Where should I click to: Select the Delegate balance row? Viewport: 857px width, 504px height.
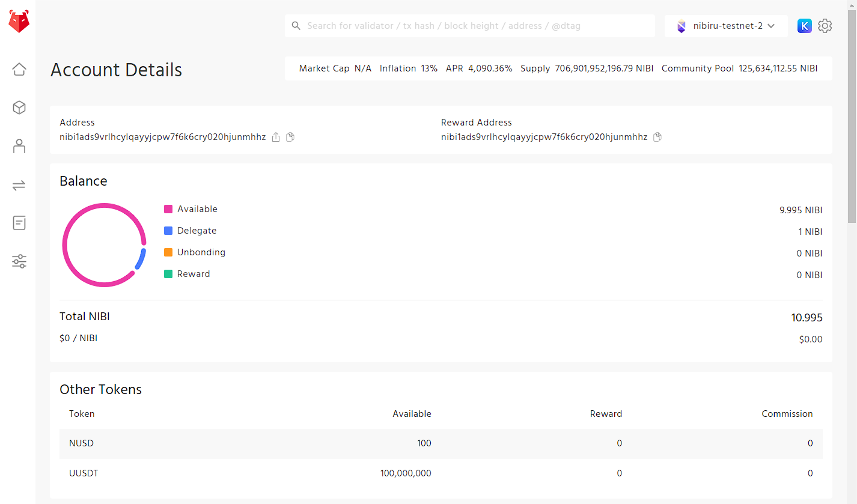point(197,230)
